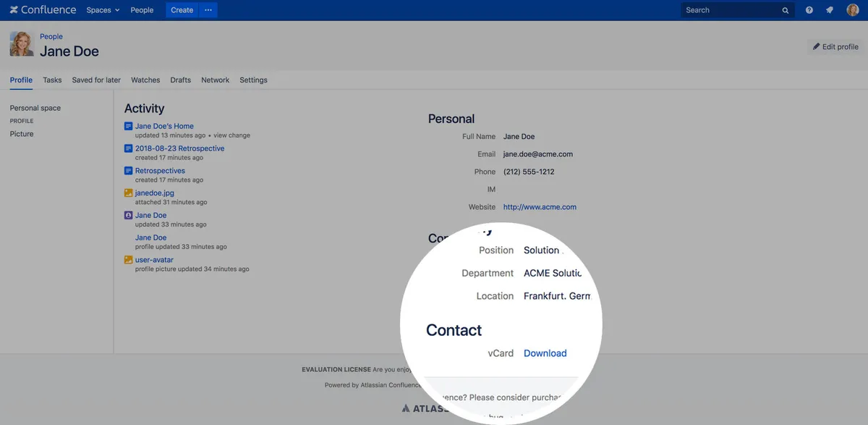Click the Activity heading
This screenshot has height=425, width=868.
[x=145, y=109]
